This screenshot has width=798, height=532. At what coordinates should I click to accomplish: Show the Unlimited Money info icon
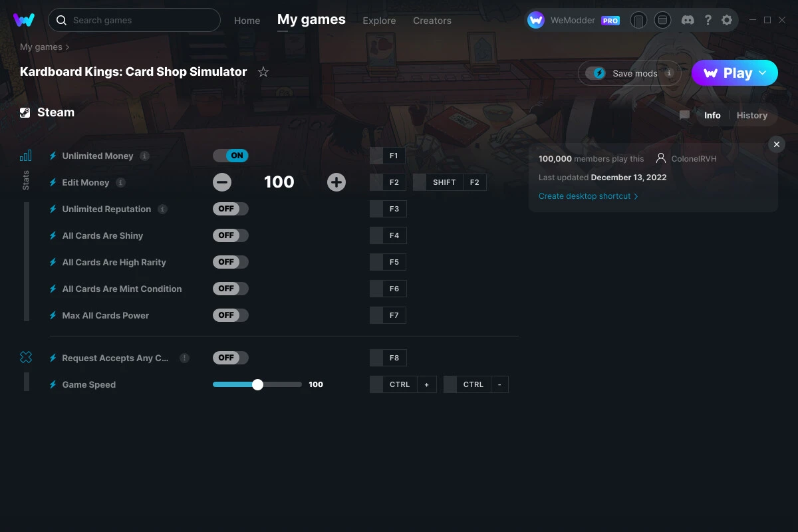[144, 156]
